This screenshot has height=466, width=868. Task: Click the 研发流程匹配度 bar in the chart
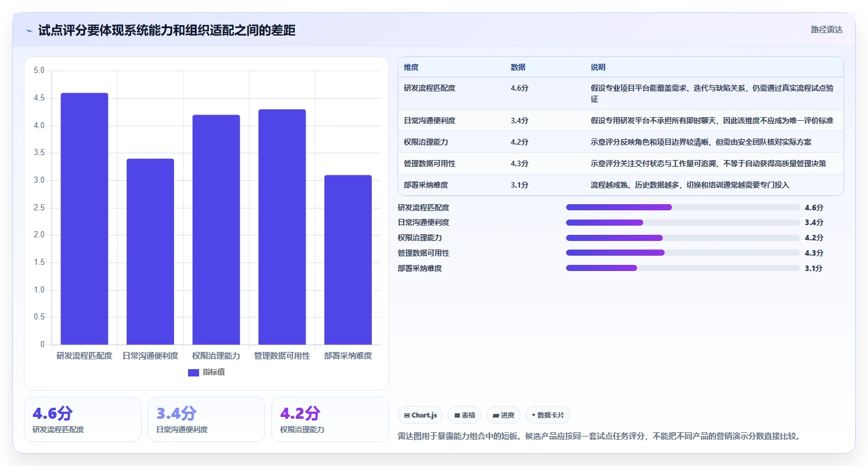[x=85, y=219]
